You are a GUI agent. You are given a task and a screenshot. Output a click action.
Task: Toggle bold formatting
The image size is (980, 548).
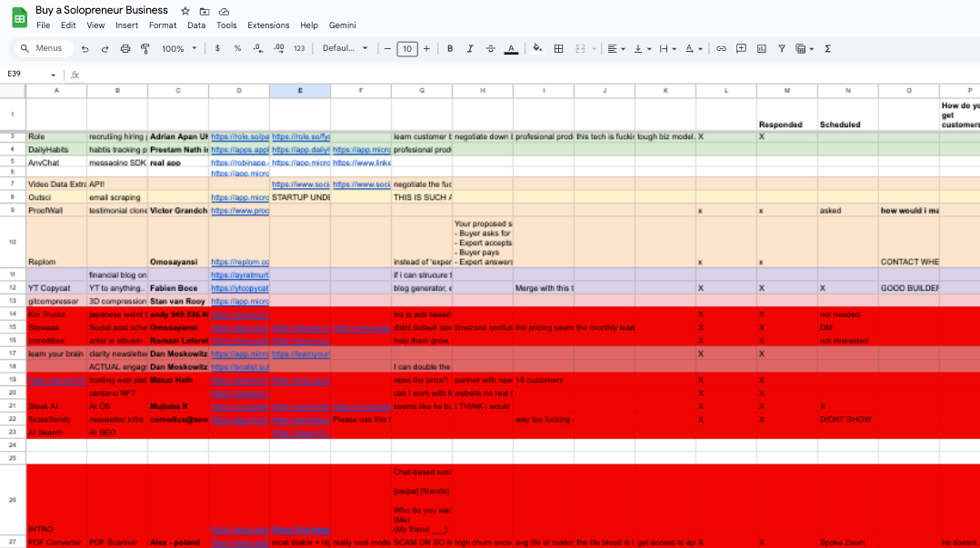tap(450, 49)
